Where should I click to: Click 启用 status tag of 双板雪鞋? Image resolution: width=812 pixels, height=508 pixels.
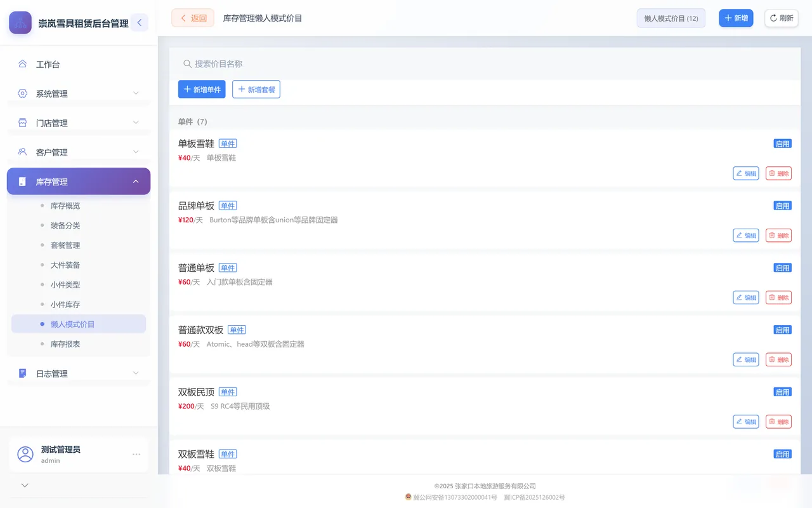pyautogui.click(x=783, y=454)
